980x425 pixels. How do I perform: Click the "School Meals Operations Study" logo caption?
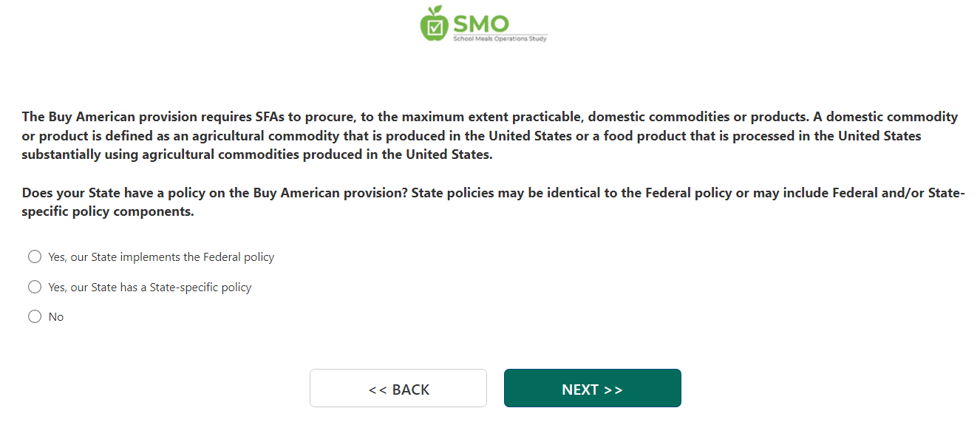point(500,38)
